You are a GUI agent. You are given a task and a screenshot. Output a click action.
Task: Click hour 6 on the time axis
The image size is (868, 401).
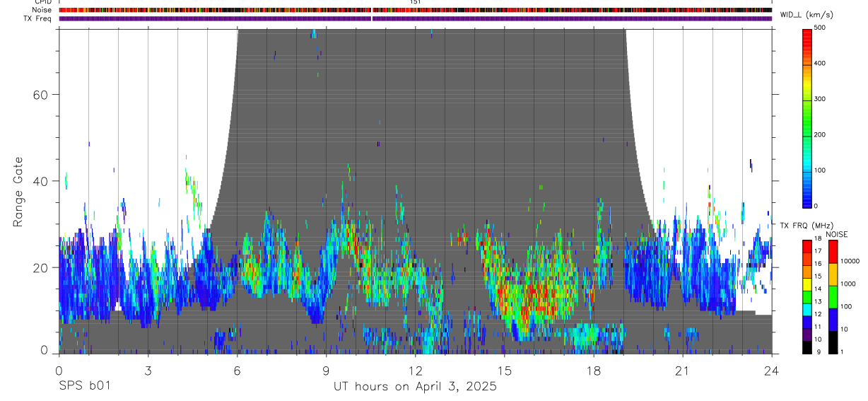click(x=237, y=370)
